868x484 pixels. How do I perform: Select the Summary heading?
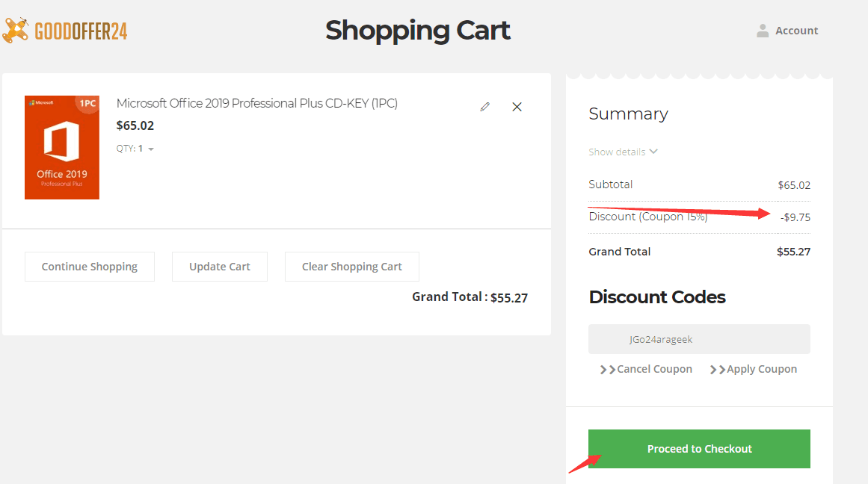click(x=628, y=114)
